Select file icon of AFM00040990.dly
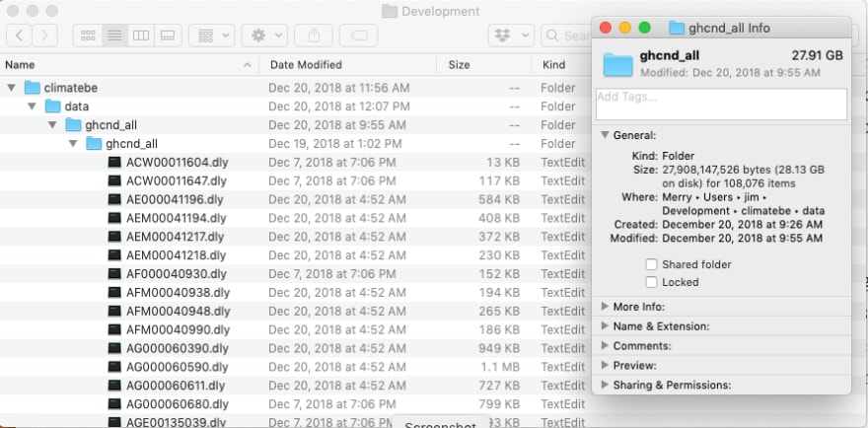This screenshot has height=428, width=868. coord(114,329)
